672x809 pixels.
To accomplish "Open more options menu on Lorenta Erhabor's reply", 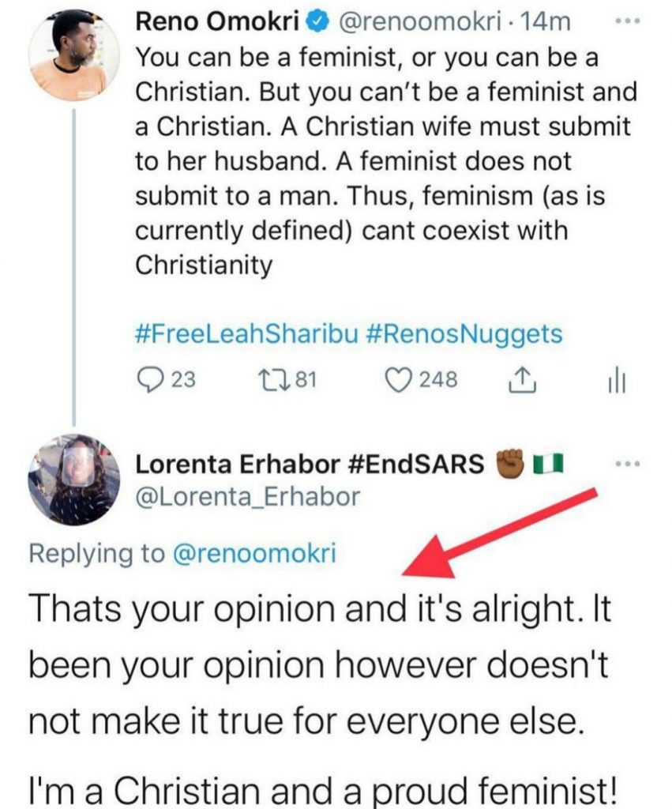I will pyautogui.click(x=625, y=463).
